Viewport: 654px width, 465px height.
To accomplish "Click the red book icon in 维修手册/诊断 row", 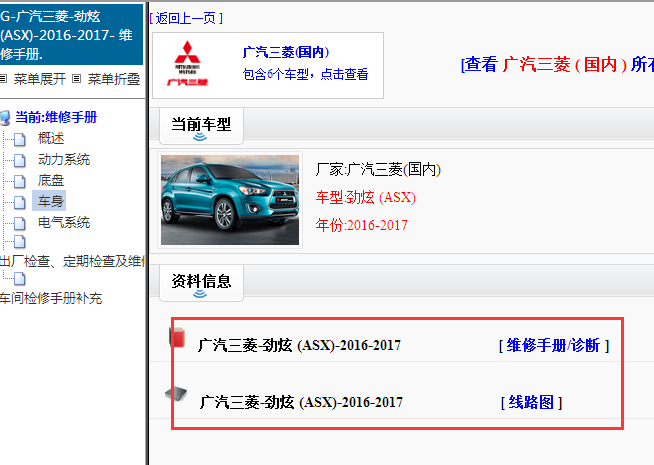I will click(x=177, y=338).
